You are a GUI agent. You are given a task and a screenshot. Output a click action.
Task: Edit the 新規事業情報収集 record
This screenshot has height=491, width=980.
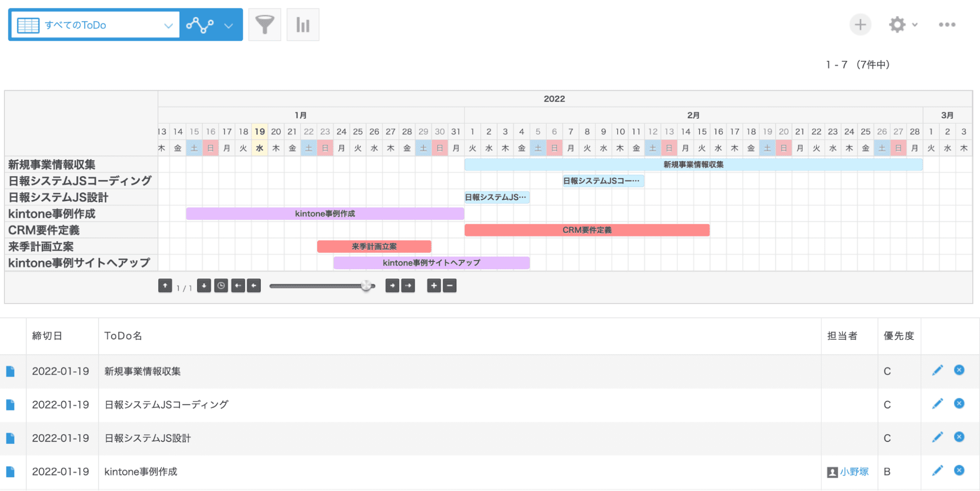pos(937,370)
